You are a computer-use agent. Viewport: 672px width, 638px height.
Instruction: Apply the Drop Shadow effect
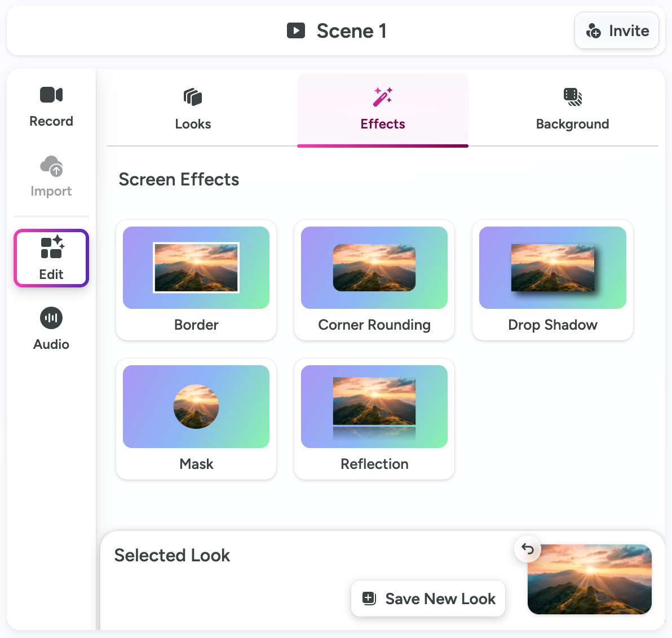(x=552, y=280)
